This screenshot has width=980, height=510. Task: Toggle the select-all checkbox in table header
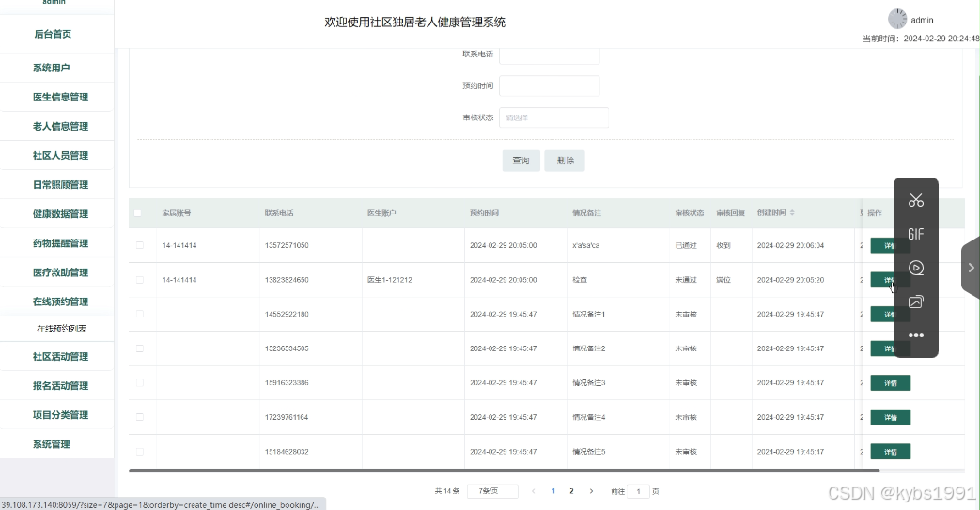tap(137, 213)
